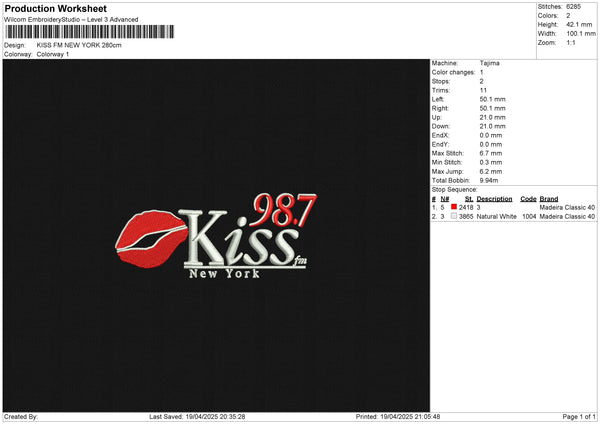Click Printed timestamp '19/04/2025 21:05:48'

coord(410,417)
